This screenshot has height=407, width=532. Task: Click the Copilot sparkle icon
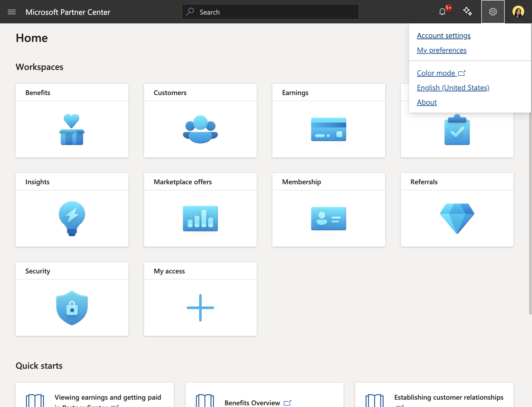(x=467, y=11)
